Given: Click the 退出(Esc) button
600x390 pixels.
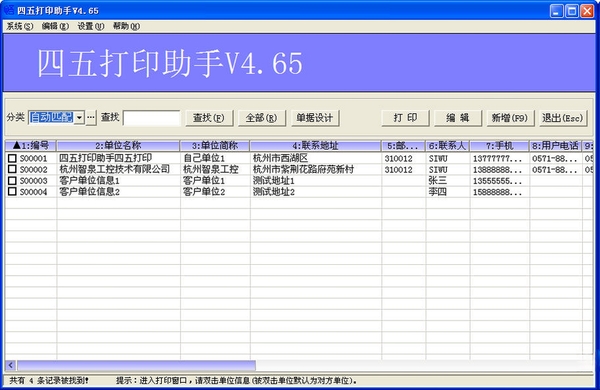Looking at the screenshot, I should point(563,118).
